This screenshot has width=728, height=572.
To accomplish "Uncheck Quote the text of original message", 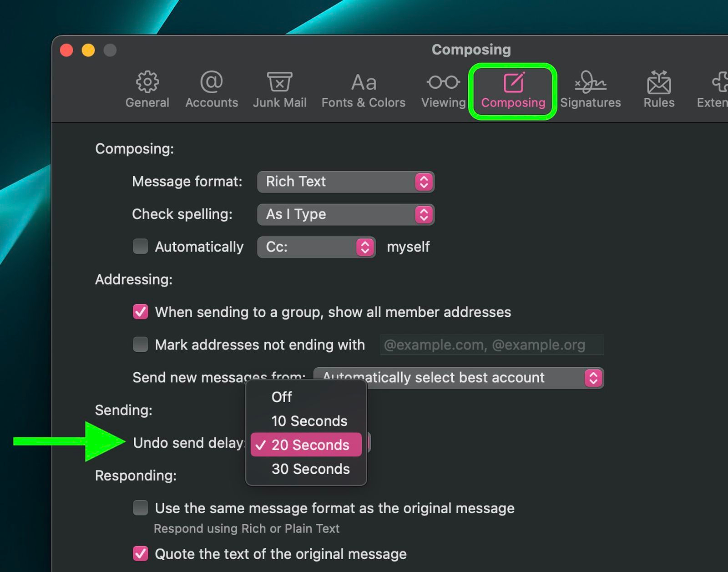I will point(141,554).
